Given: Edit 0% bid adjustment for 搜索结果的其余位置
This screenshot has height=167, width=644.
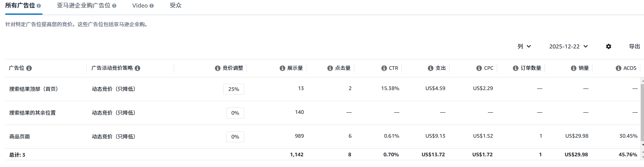Looking at the screenshot, I should (x=235, y=113).
